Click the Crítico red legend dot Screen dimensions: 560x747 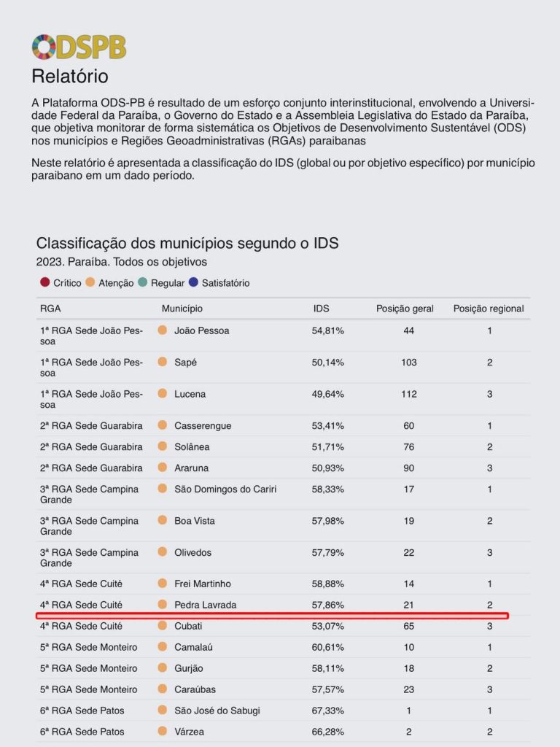[44, 282]
